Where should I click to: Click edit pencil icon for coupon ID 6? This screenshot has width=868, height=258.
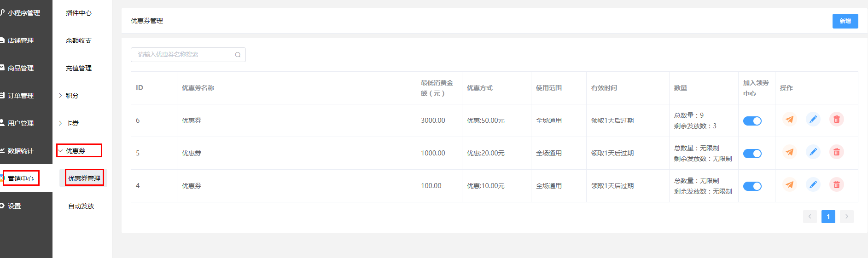(813, 120)
